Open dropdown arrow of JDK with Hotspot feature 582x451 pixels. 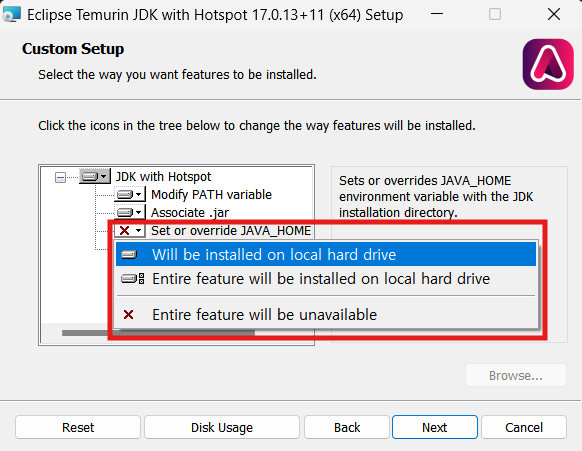104,176
